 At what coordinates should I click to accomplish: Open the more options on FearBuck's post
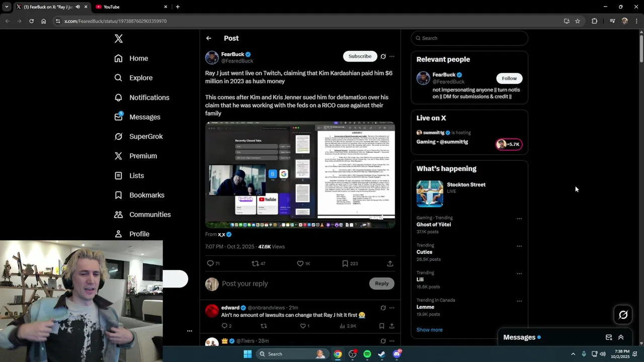coord(392,56)
